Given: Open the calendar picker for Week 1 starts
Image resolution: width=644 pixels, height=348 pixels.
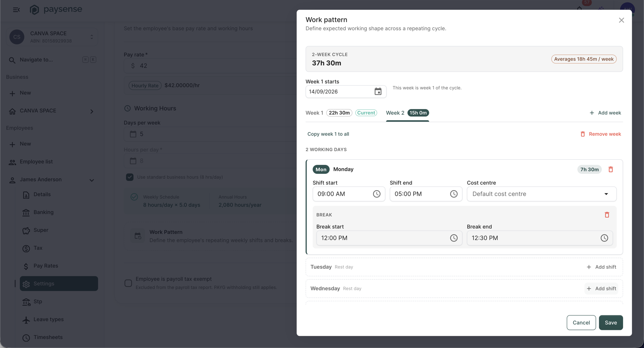Looking at the screenshot, I should click(x=378, y=92).
